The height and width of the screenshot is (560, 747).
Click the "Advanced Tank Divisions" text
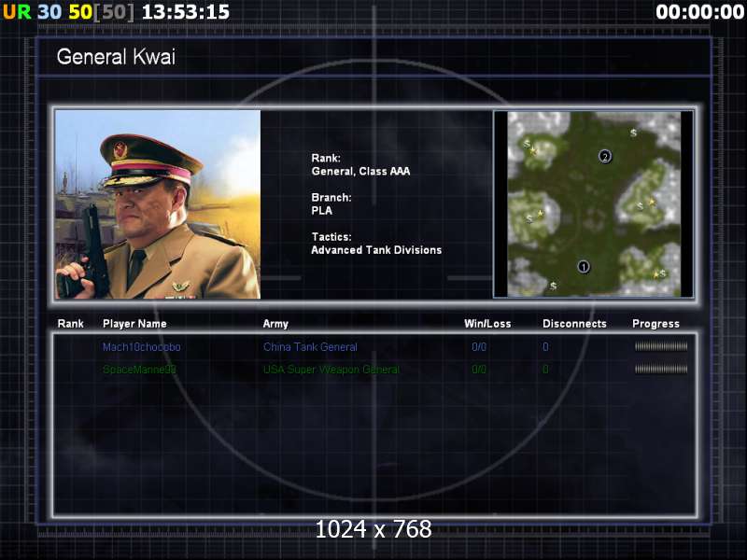(376, 250)
